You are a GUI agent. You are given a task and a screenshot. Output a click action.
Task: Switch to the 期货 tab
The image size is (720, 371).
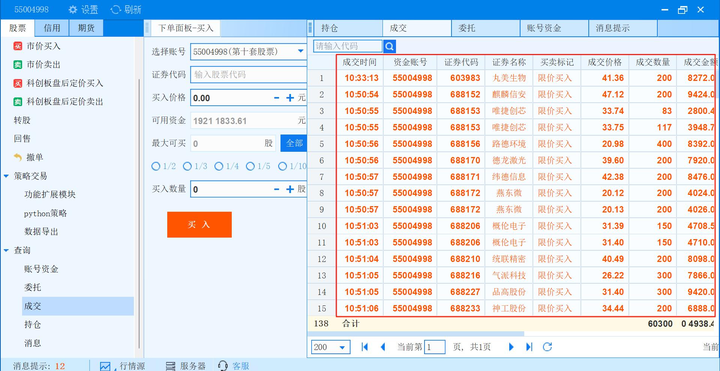[86, 28]
